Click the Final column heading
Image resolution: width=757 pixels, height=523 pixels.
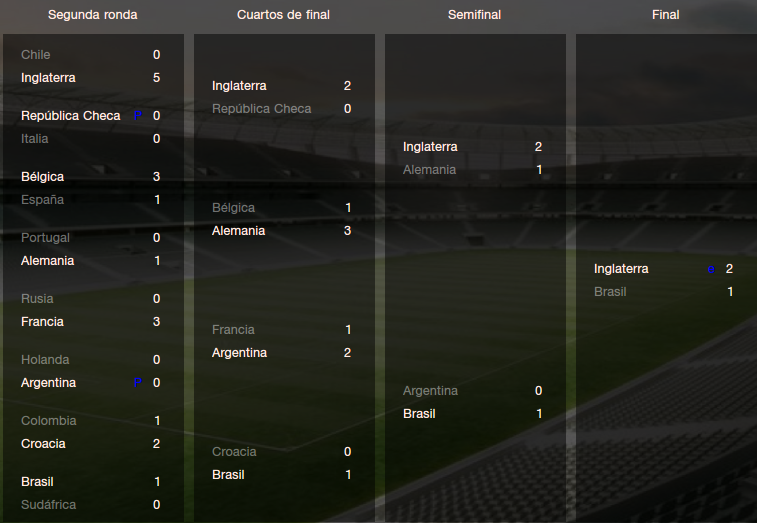[x=665, y=15]
